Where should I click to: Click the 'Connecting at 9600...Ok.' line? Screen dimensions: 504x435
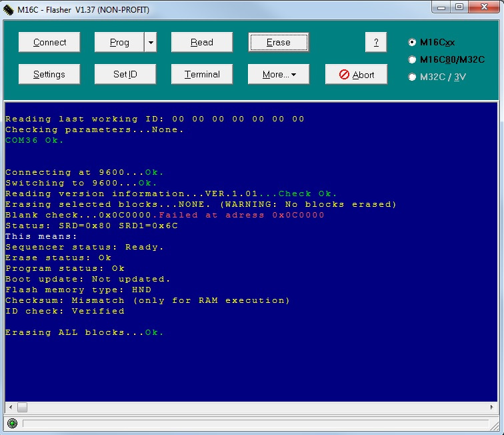point(85,172)
